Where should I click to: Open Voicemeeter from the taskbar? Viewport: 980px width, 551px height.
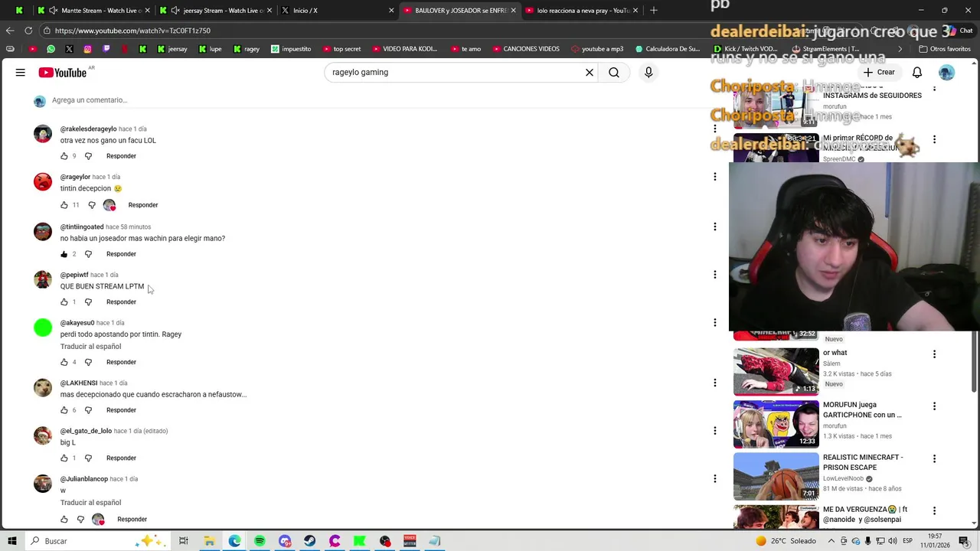410,541
